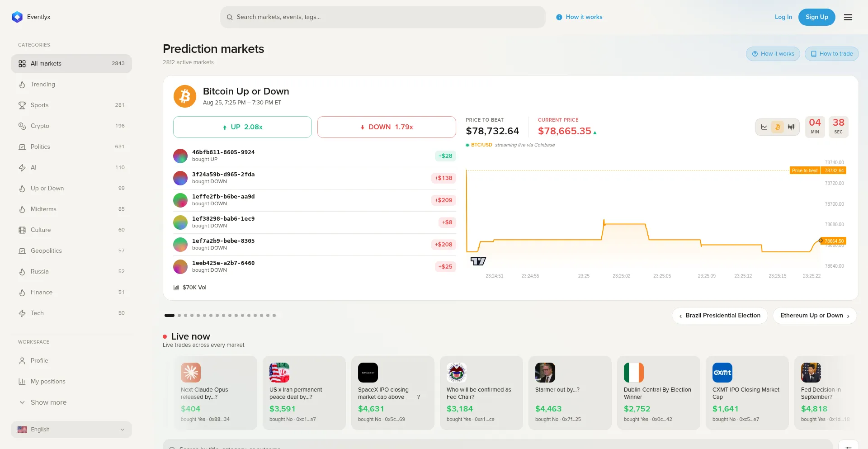Click the Dublin-Central Irish flag icon
The image size is (868, 449).
click(634, 373)
